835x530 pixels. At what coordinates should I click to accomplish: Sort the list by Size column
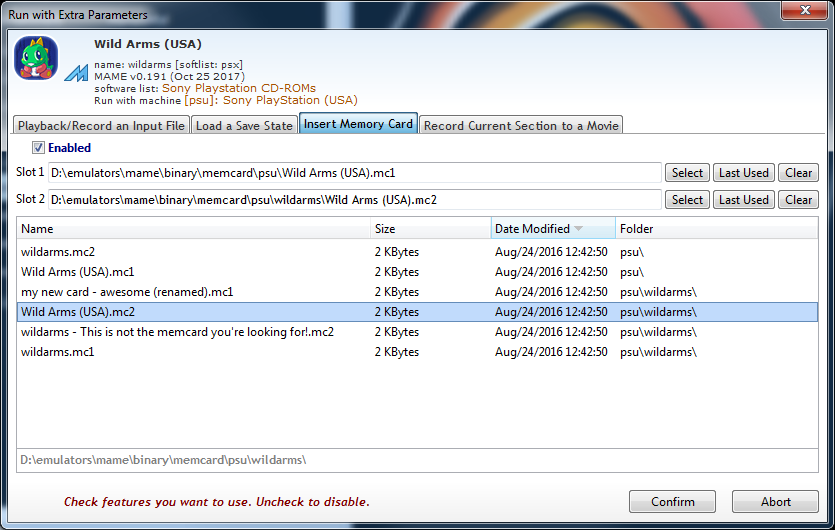coord(430,229)
